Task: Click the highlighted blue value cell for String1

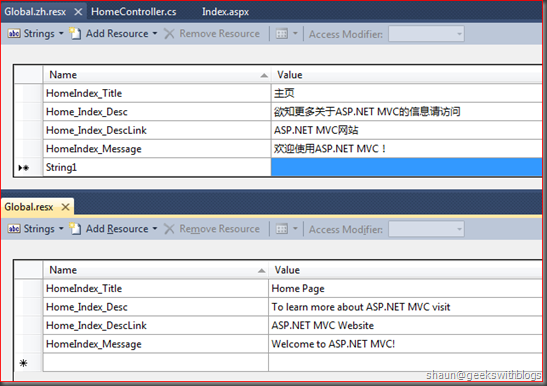Action: pyautogui.click(x=406, y=167)
